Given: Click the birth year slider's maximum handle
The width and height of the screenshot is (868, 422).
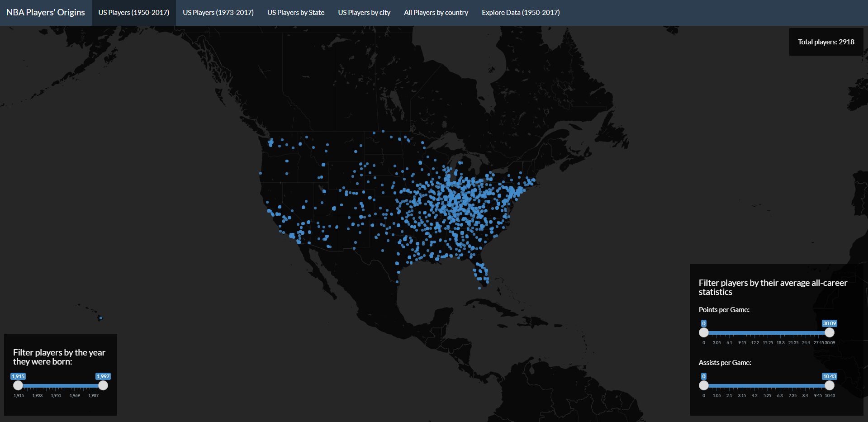Looking at the screenshot, I should (x=103, y=385).
